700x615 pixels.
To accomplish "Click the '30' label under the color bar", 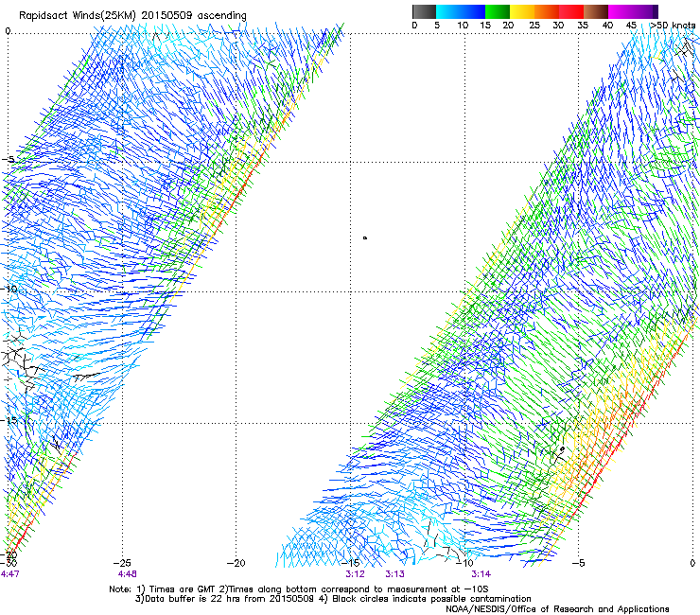I will tap(558, 25).
